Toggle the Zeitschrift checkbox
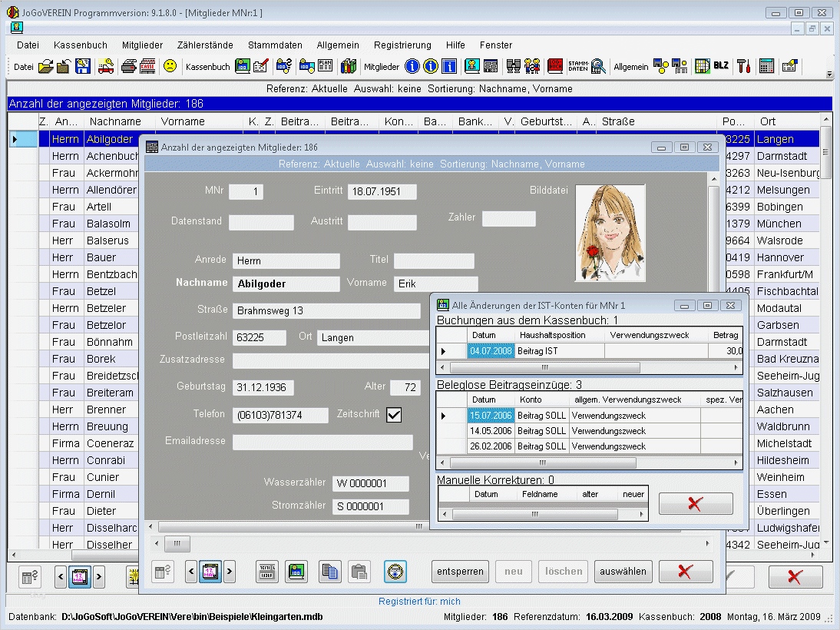This screenshot has width=840, height=630. pyautogui.click(x=394, y=415)
